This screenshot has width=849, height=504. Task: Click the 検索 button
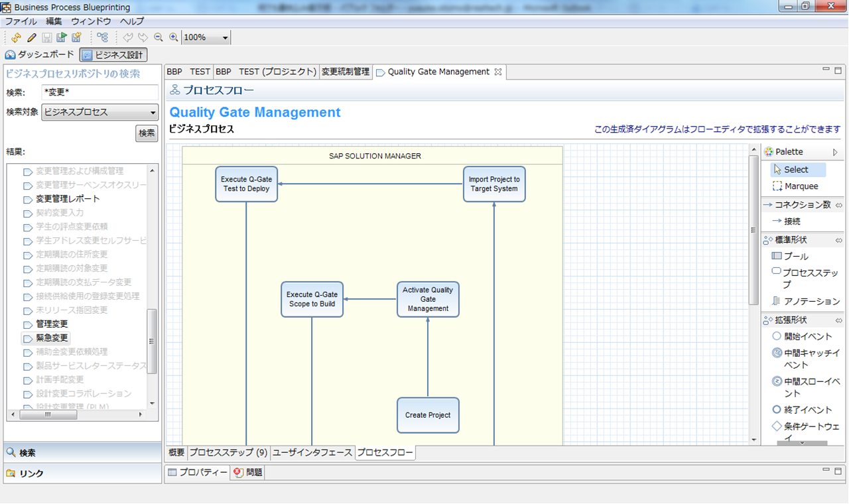pos(147,133)
